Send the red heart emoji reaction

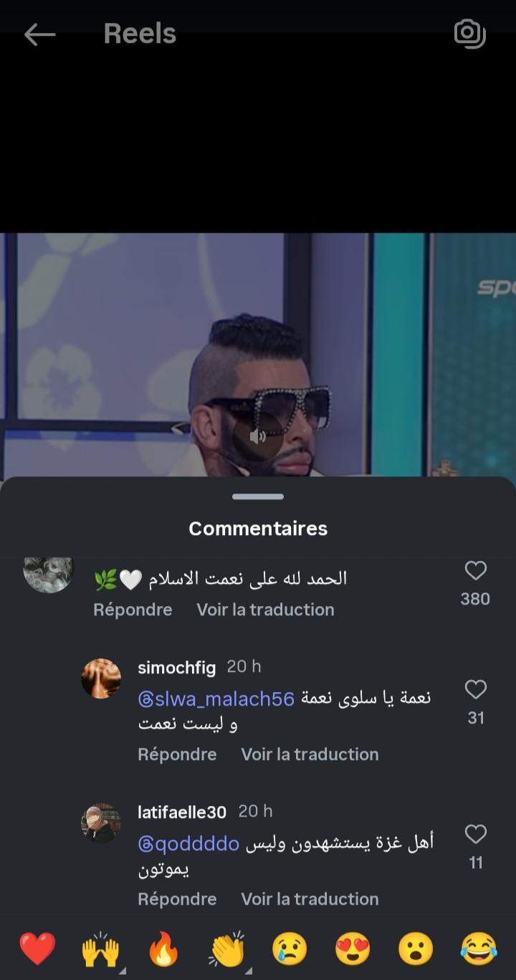pos(37,949)
